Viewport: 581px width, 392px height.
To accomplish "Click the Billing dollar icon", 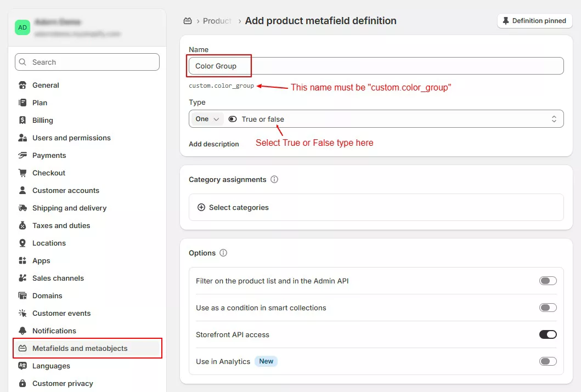I will tap(22, 121).
